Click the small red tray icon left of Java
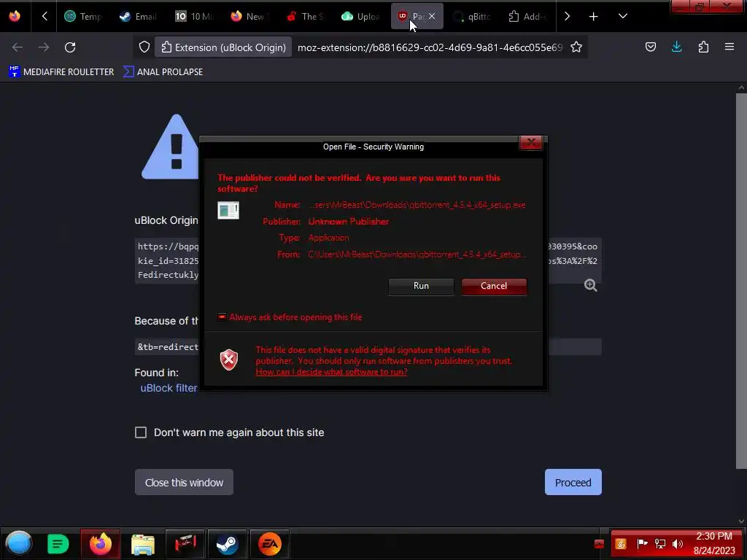Viewport: 747px width, 560px height. [599, 544]
